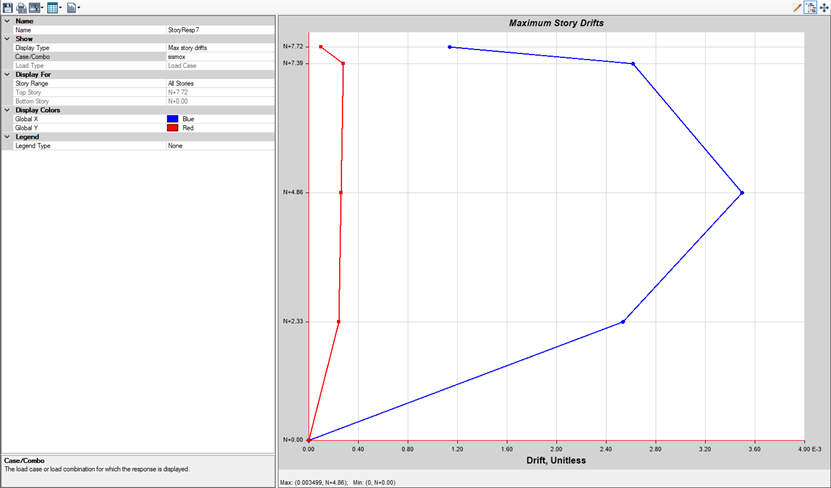Collapse the Legend section
Image resolution: width=831 pixels, height=488 pixels.
tap(7, 137)
